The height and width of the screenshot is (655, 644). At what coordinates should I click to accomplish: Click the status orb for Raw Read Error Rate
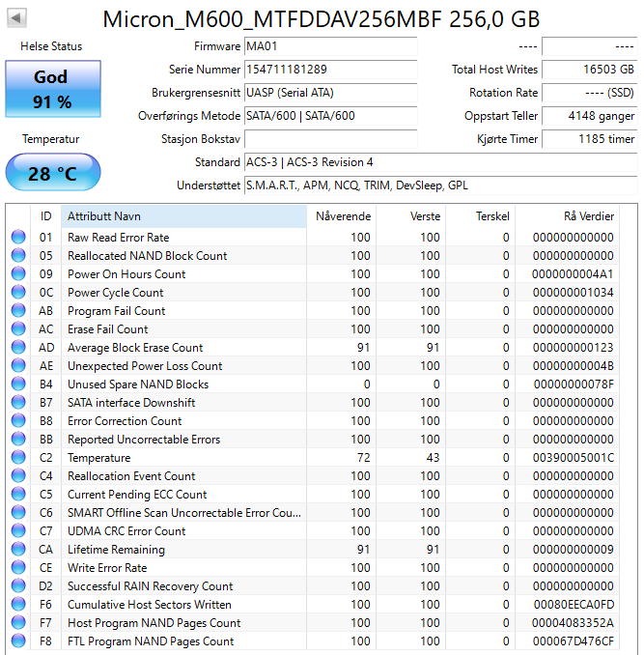(17, 238)
